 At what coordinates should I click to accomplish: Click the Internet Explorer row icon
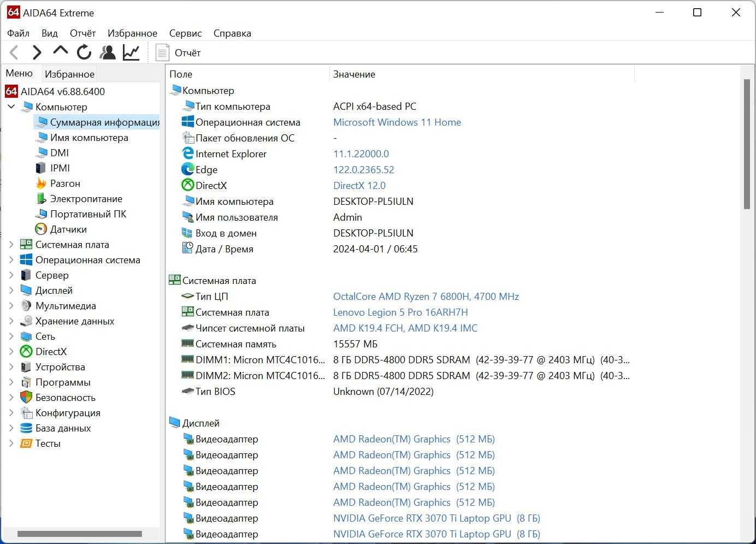tap(188, 153)
